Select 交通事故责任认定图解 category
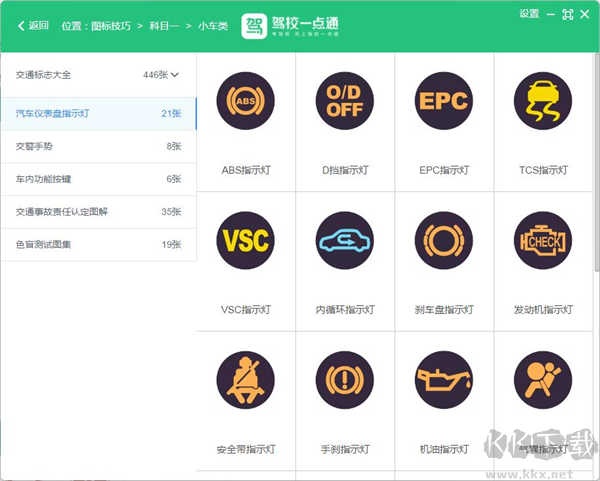The image size is (600, 481). [x=99, y=212]
